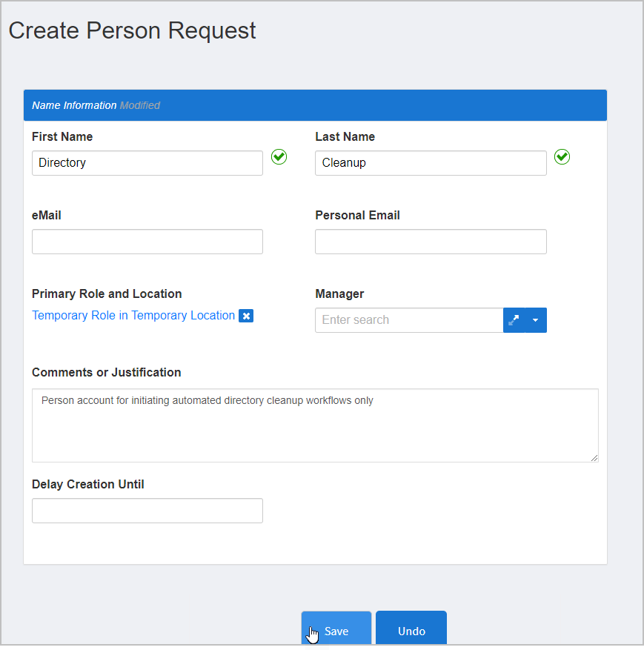Click the comments box resize handle
644x650 pixels.
[594, 458]
